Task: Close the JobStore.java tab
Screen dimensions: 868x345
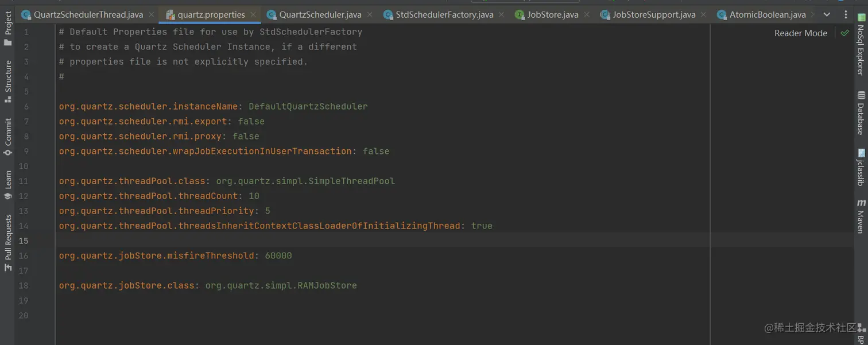Action: 586,14
